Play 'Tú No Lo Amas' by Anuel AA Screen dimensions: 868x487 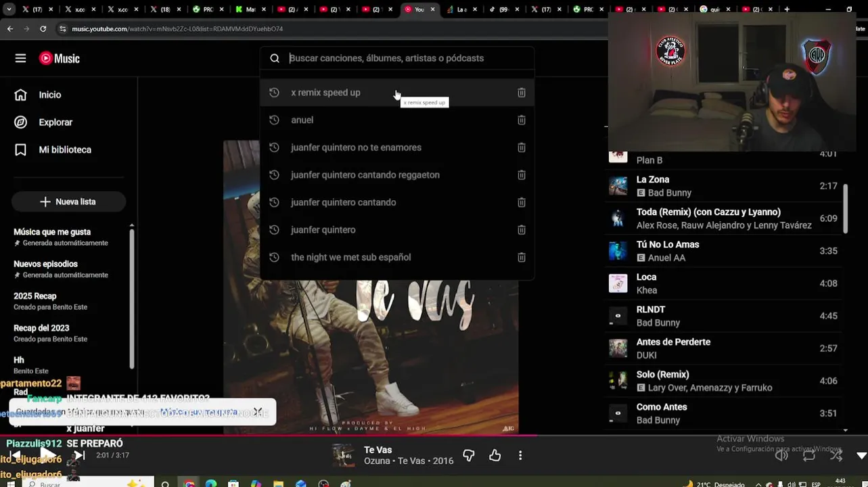[x=723, y=251]
